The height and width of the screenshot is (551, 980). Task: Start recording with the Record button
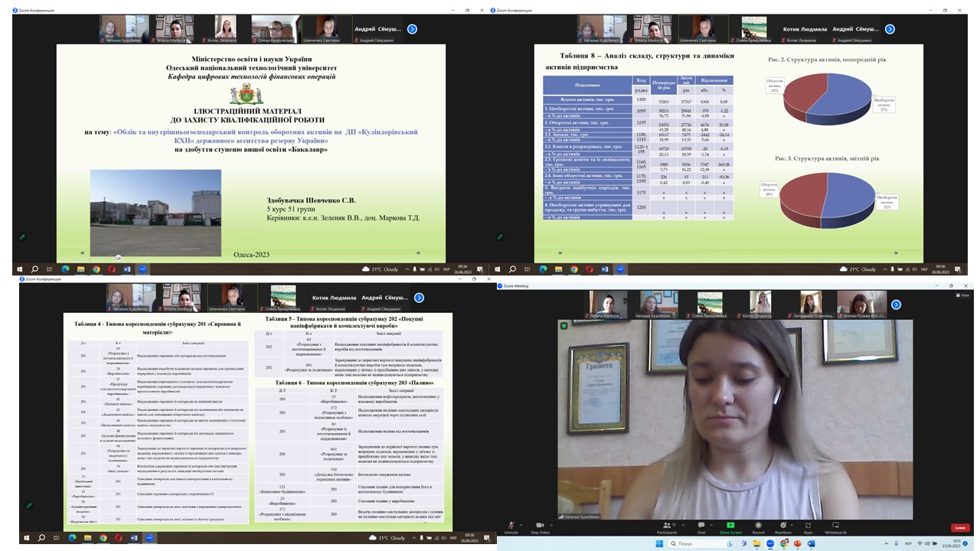pyautogui.click(x=758, y=527)
